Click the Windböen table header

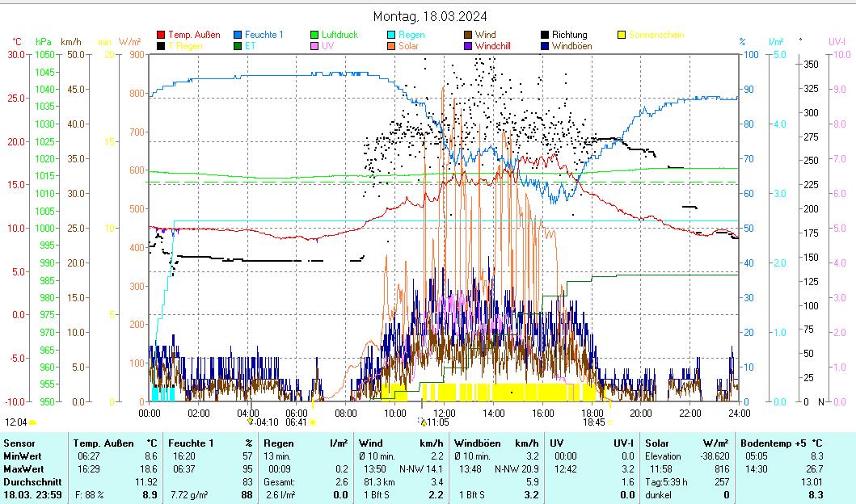(477, 443)
